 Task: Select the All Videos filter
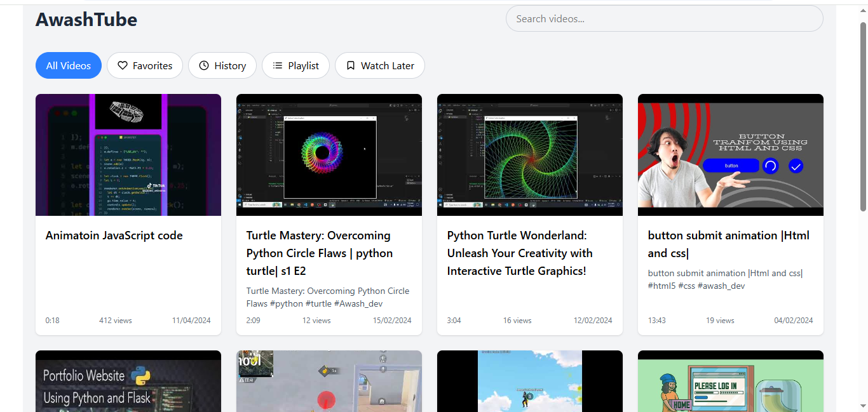[68, 65]
